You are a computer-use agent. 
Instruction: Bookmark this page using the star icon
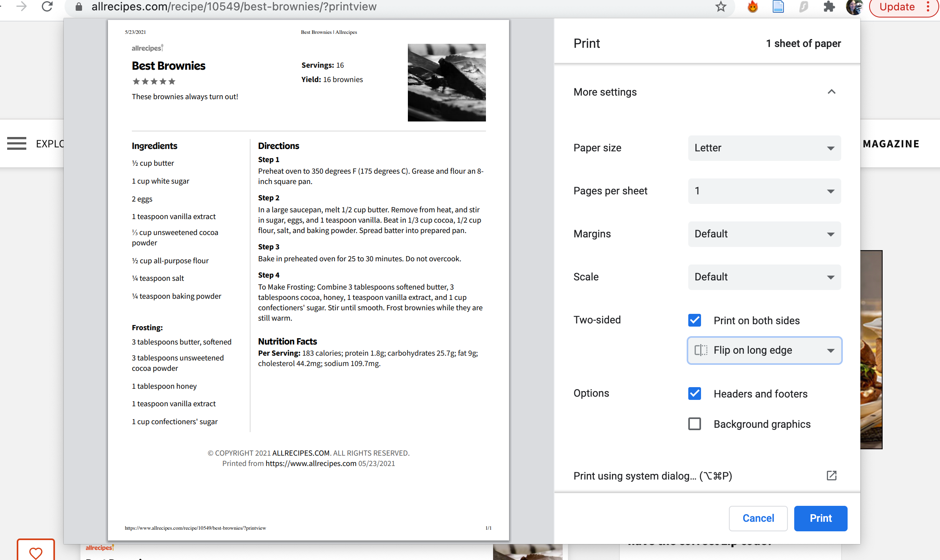(x=720, y=7)
